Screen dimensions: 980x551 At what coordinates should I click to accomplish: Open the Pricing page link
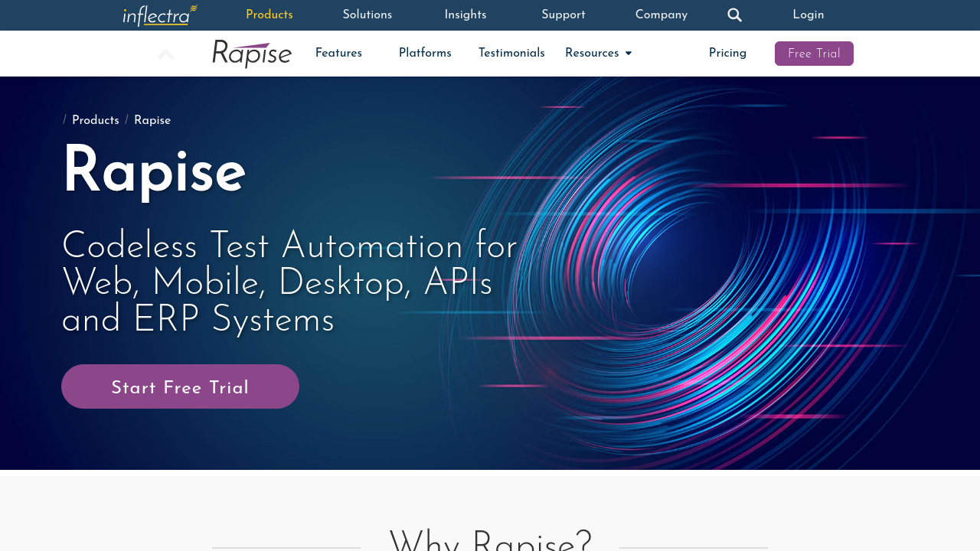[727, 54]
